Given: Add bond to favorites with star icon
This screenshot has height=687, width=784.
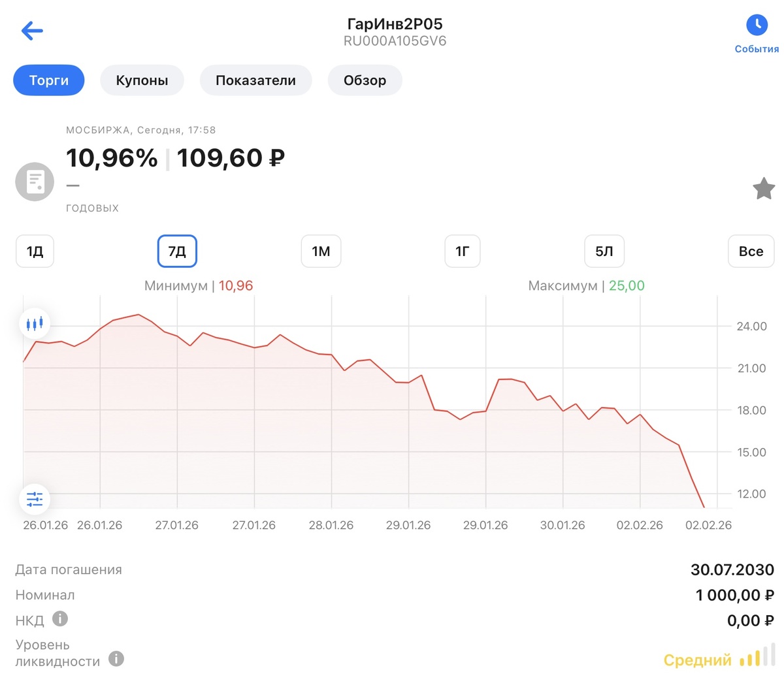Looking at the screenshot, I should coord(764,189).
